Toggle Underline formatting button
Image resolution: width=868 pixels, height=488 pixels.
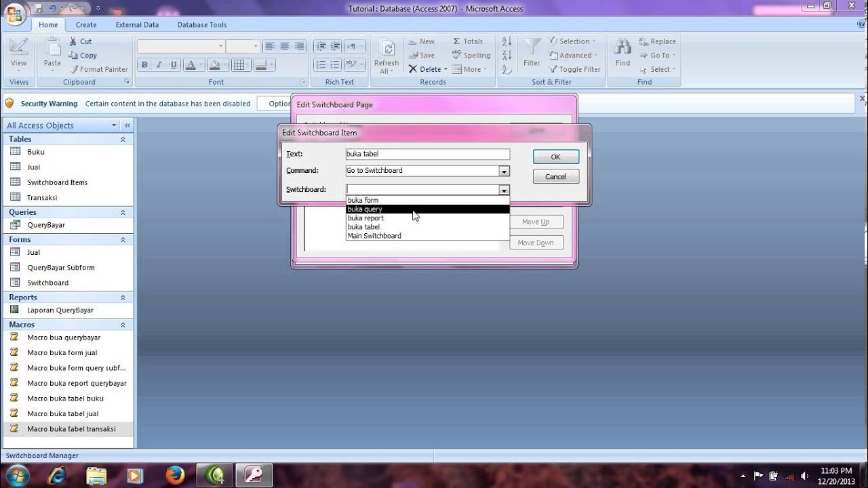click(x=174, y=65)
